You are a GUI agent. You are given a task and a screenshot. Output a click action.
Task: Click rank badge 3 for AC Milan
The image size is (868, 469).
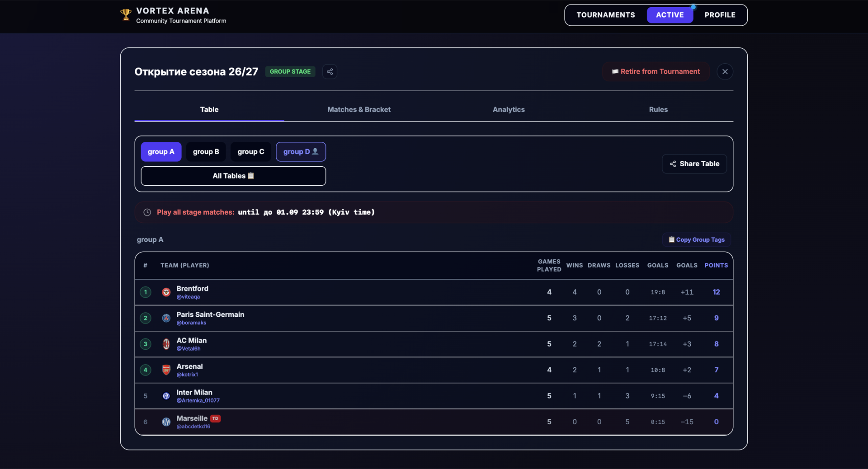tap(146, 344)
